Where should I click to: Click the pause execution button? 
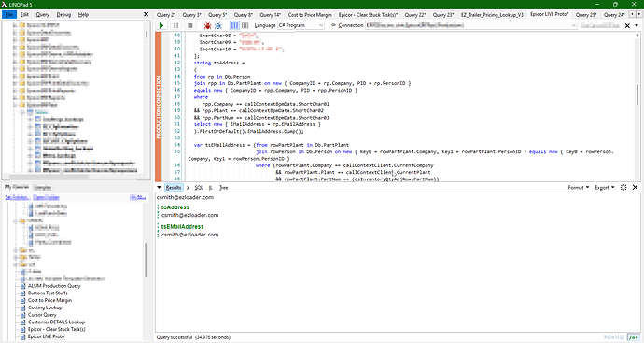[175, 25]
